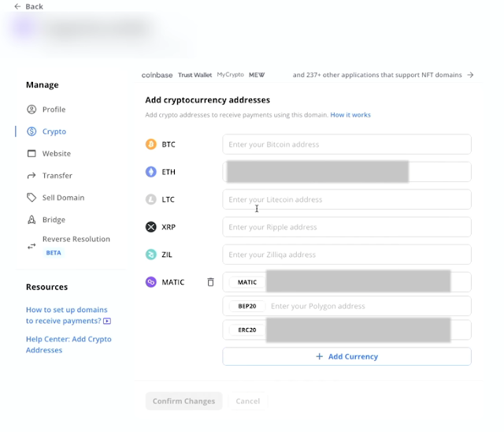Click the Polygon MATIC coin icon
504x432 pixels.
(151, 282)
